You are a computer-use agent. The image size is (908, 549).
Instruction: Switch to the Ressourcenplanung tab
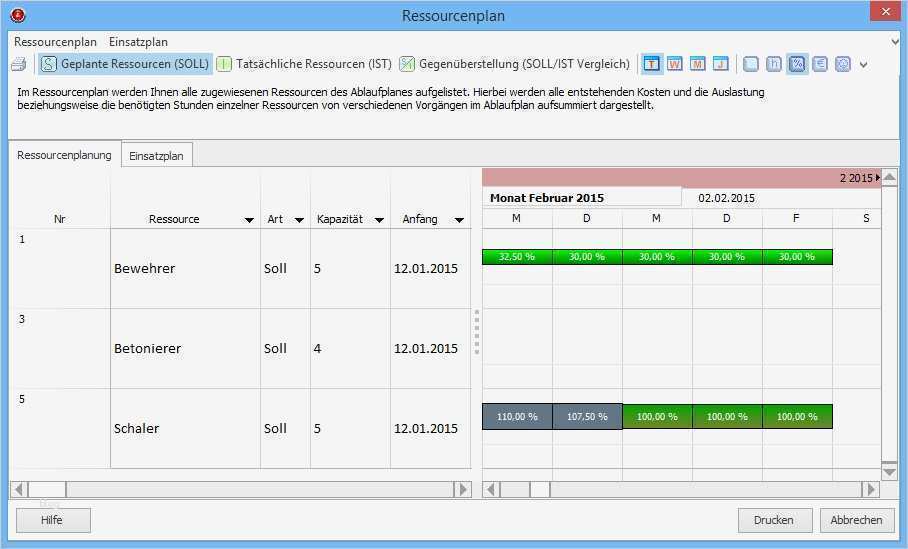[64, 155]
